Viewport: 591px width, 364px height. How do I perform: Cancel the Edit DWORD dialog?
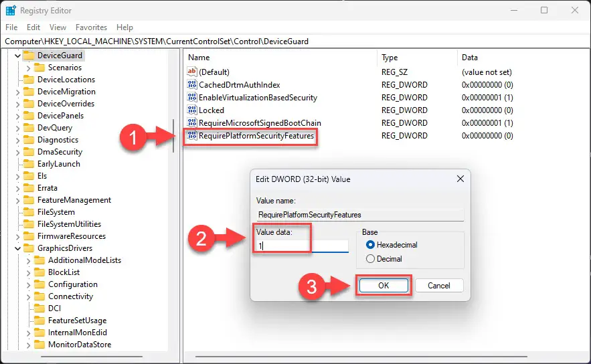click(x=438, y=286)
